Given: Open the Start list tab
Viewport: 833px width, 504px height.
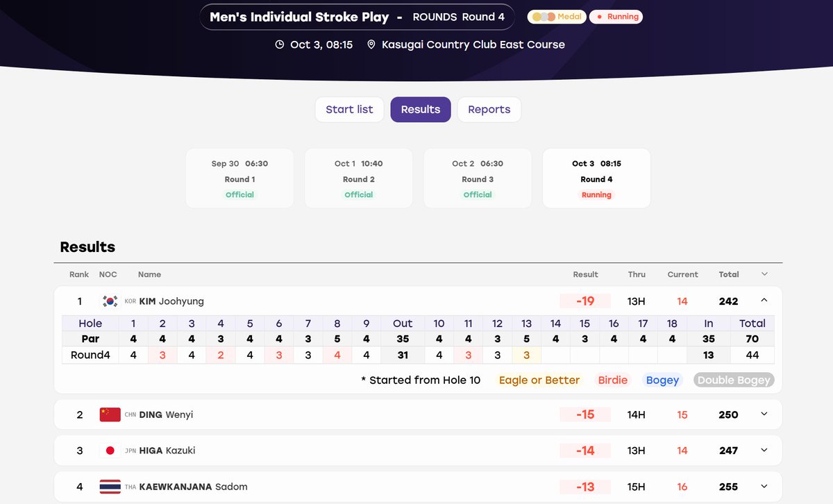Looking at the screenshot, I should click(349, 110).
